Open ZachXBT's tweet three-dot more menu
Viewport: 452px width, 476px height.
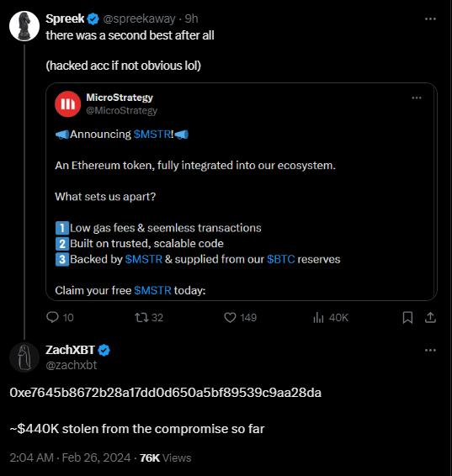point(430,350)
